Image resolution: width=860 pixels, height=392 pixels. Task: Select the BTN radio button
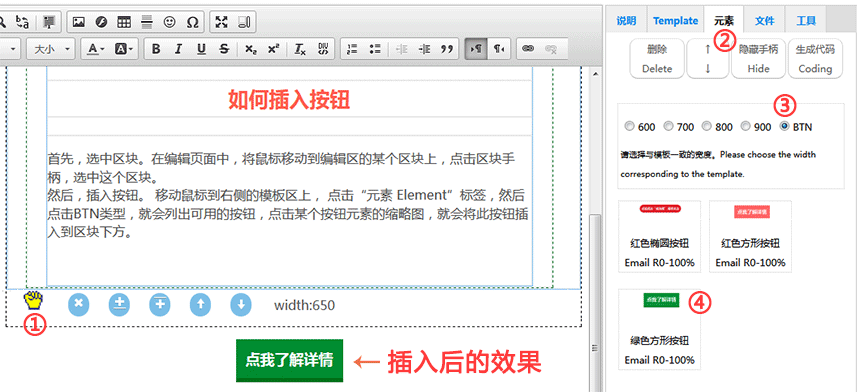tap(784, 126)
